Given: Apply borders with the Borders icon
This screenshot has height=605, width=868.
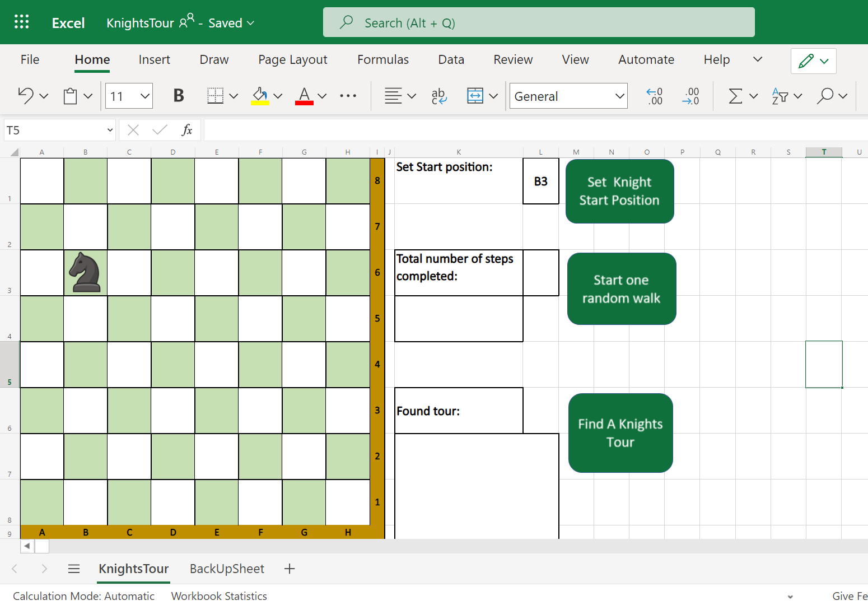Looking at the screenshot, I should [216, 96].
